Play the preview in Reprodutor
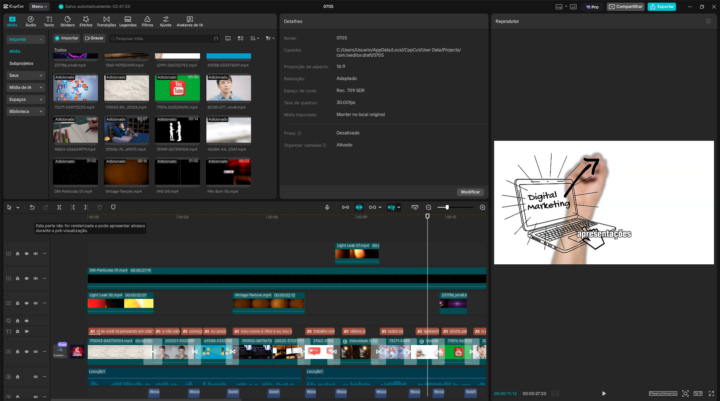Image resolution: width=720 pixels, height=401 pixels. click(x=603, y=394)
